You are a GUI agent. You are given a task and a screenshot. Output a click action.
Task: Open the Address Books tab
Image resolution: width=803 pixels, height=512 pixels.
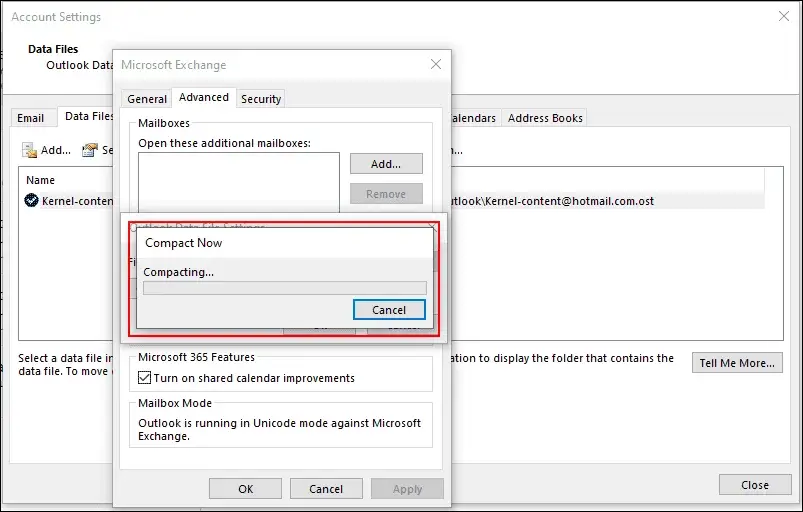click(x=545, y=118)
